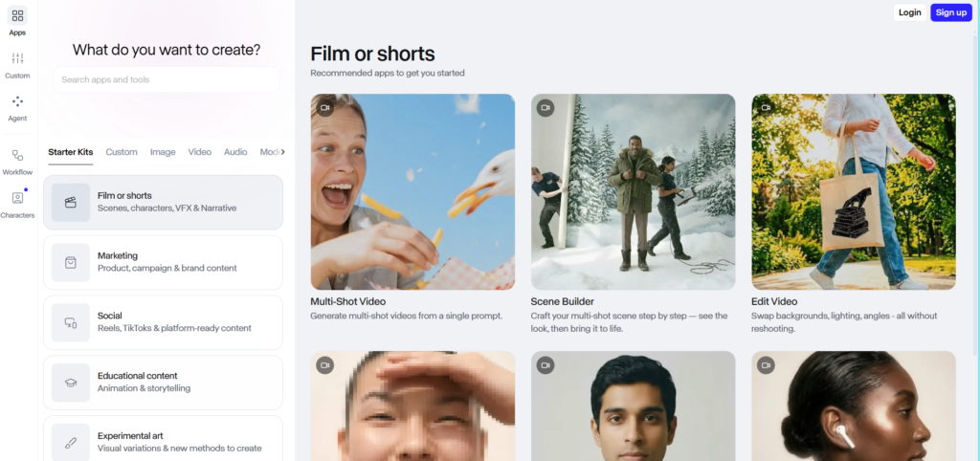The image size is (980, 461).
Task: Click the Edit Video title
Action: coord(774,301)
